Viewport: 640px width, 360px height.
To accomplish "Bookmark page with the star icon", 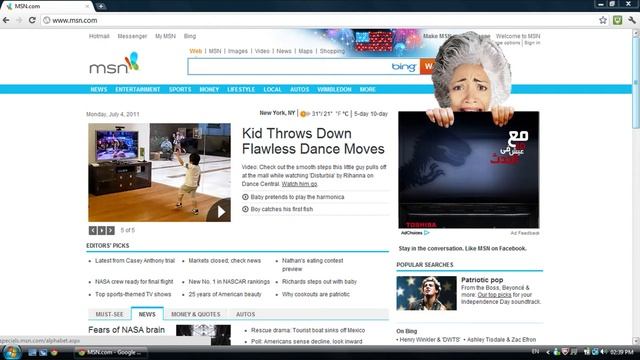I will [603, 20].
